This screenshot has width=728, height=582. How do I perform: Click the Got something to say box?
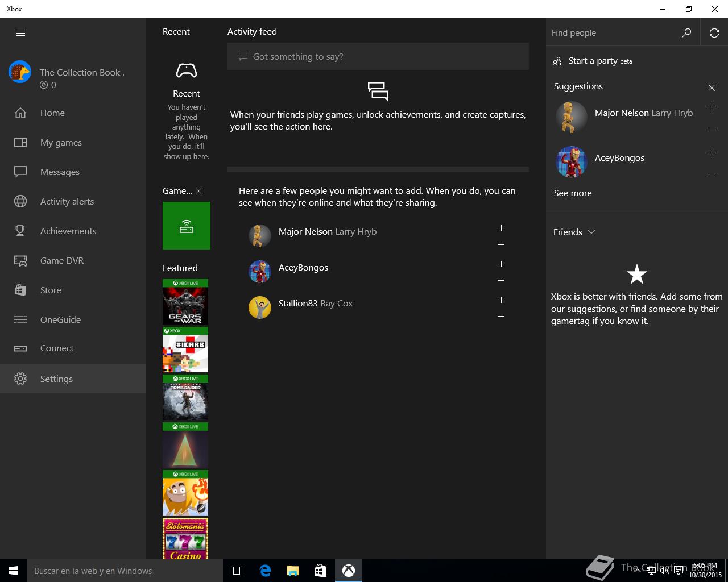click(378, 56)
